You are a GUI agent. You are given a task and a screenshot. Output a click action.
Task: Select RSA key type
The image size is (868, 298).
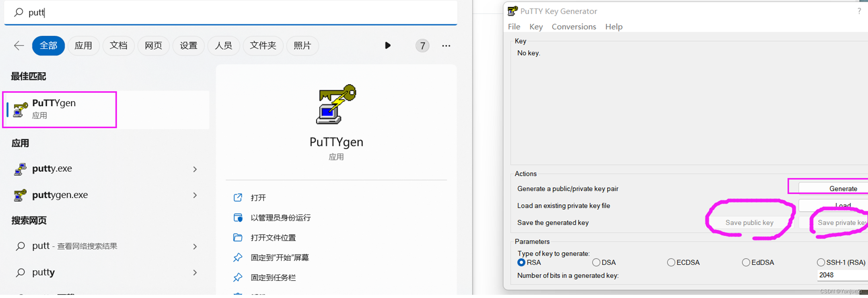pyautogui.click(x=521, y=263)
